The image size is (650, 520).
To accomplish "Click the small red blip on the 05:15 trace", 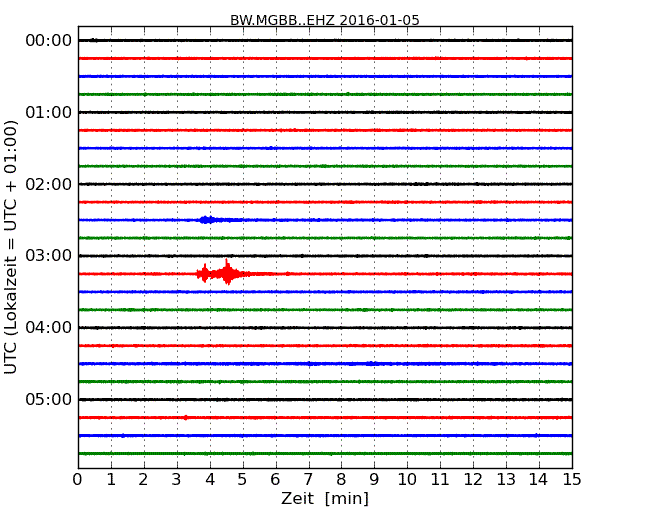I will coord(185,418).
